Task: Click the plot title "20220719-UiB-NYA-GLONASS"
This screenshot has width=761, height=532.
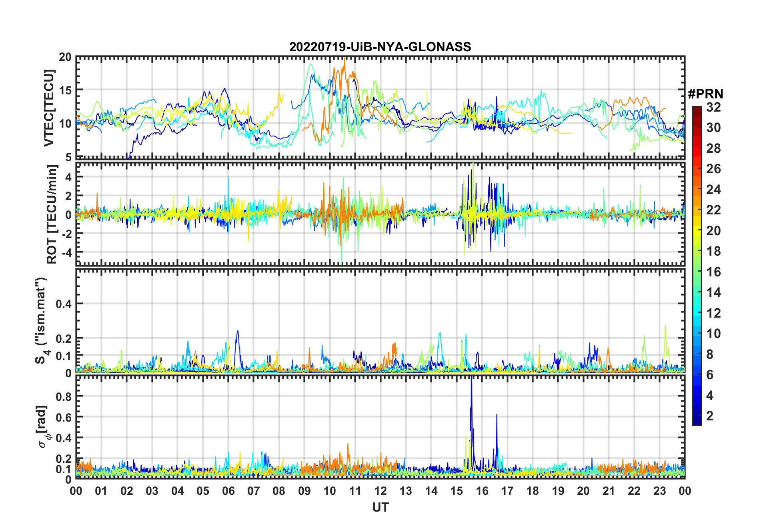Action: [380, 47]
